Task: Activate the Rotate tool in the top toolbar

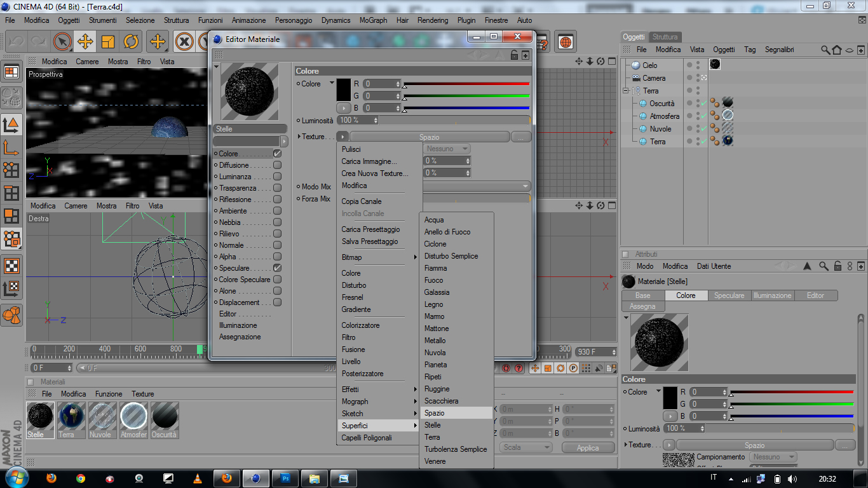Action: click(131, 42)
